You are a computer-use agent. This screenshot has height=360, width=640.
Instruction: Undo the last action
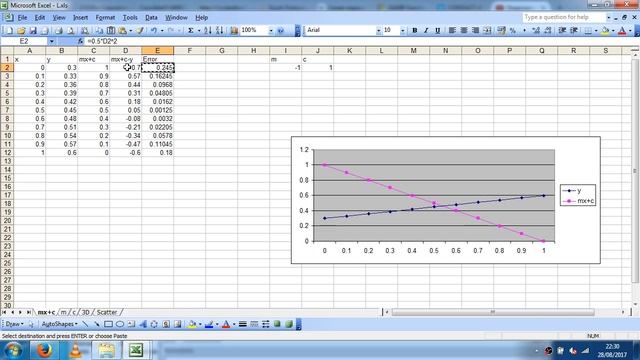[154, 31]
